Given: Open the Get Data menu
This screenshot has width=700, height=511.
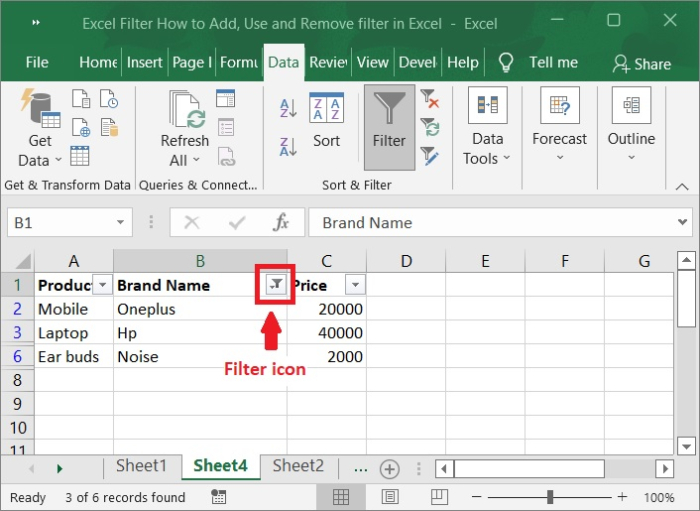Looking at the screenshot, I should tap(39, 129).
